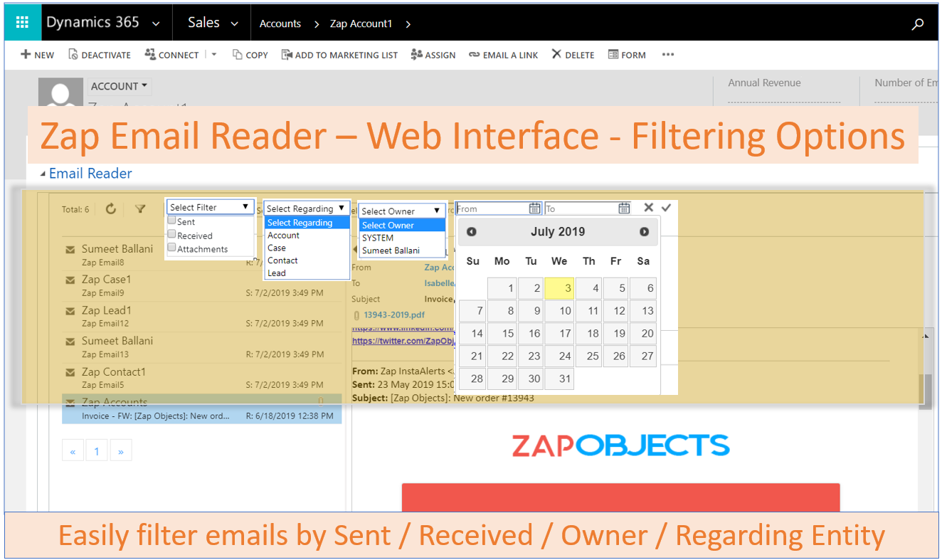Open the Zap Account1 breadcrumb
The height and width of the screenshot is (560, 942).
(361, 23)
